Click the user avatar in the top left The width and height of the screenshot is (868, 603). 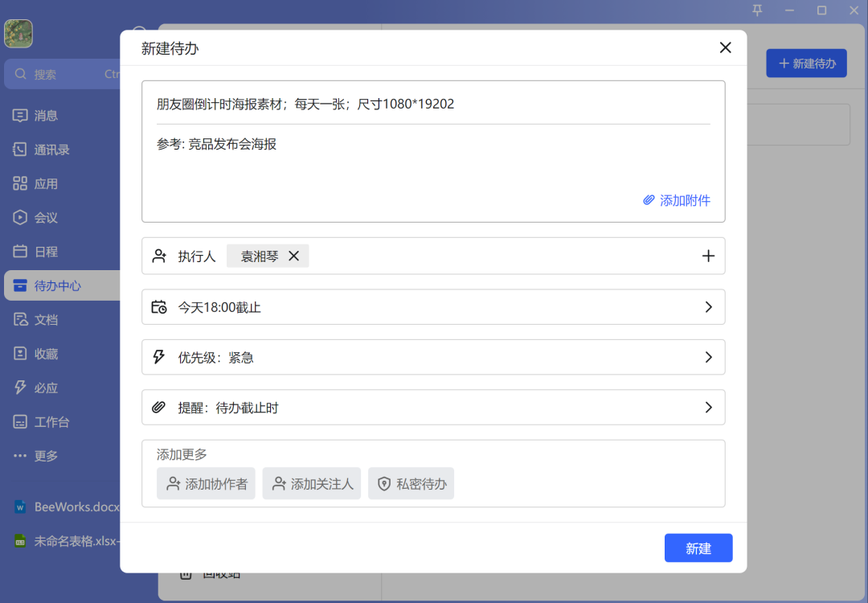click(18, 34)
